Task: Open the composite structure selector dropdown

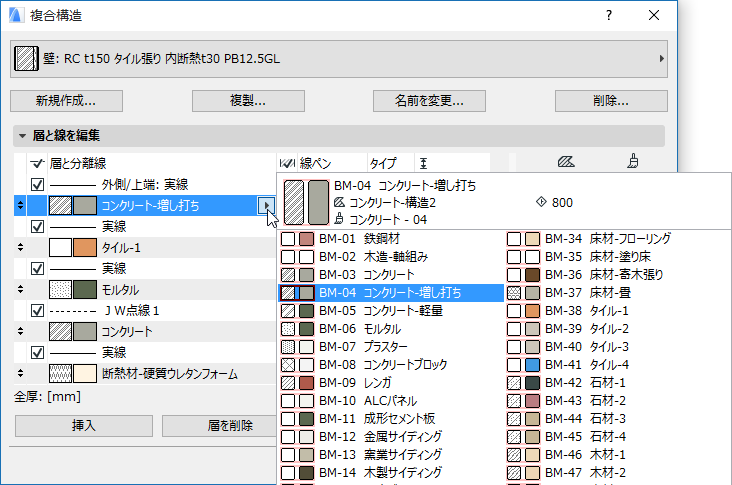Action: coord(339,59)
